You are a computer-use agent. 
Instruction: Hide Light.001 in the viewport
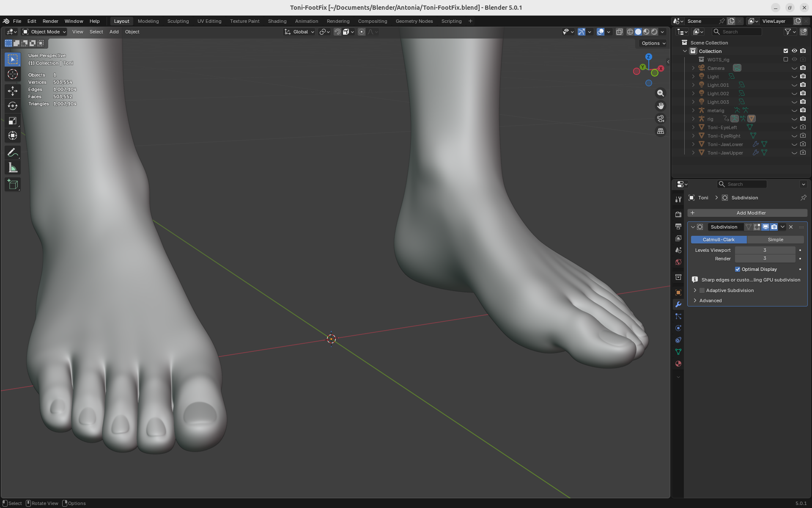794,85
